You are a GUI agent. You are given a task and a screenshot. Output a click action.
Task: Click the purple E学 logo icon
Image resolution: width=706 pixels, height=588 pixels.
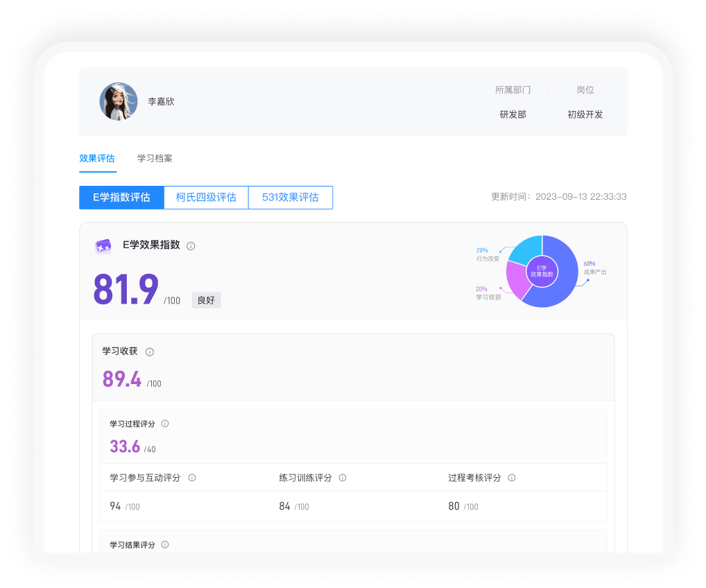point(103,246)
